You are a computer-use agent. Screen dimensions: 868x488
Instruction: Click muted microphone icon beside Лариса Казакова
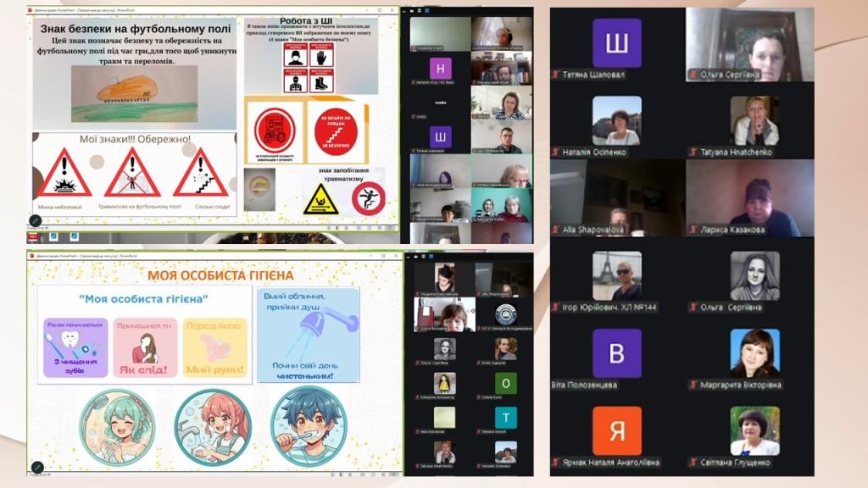coord(694,230)
